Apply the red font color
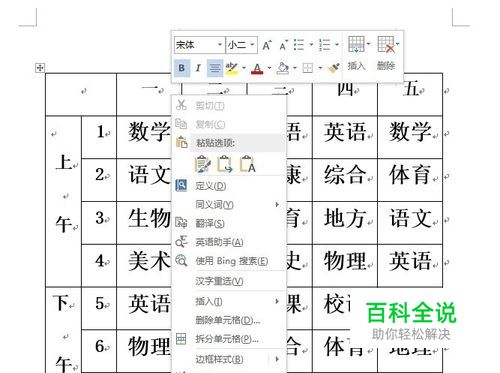Screen dimensions: 500x373 tap(257, 68)
